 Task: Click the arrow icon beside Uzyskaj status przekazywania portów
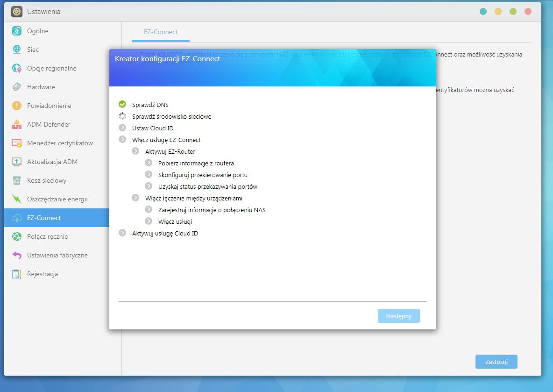(149, 186)
